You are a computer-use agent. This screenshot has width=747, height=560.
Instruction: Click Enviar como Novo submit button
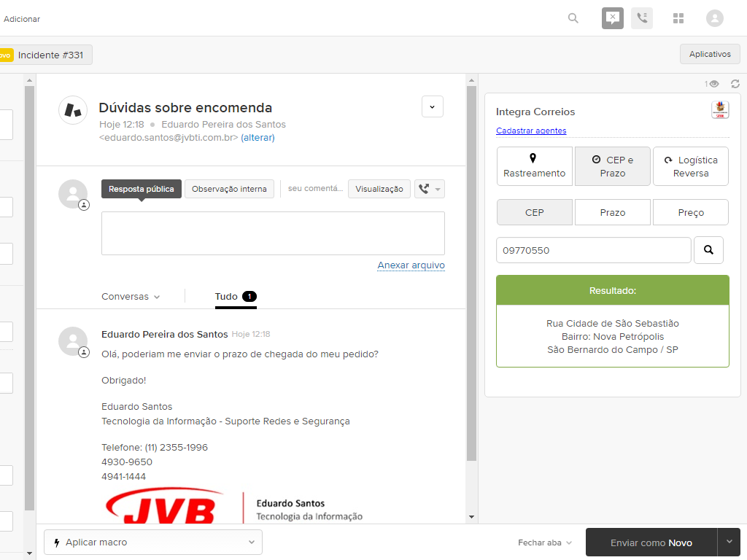point(651,542)
